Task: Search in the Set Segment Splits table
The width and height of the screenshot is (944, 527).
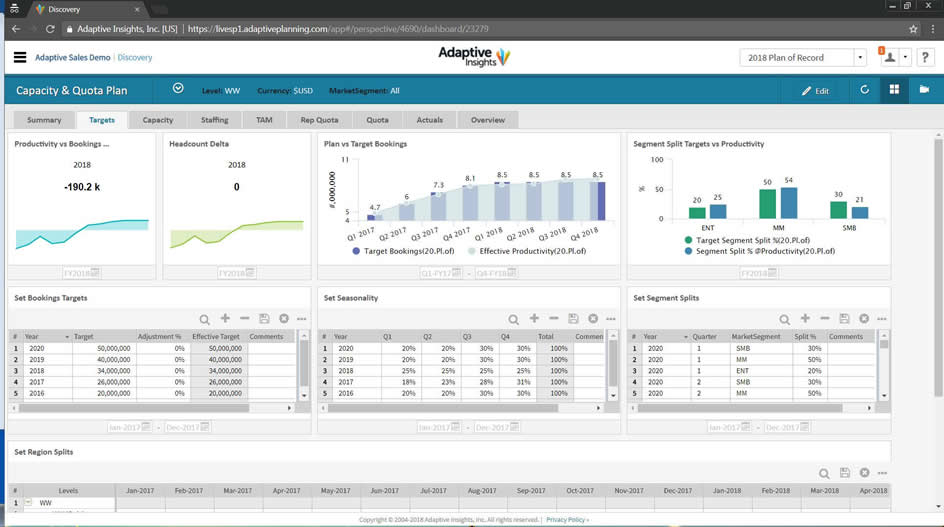Action: (x=784, y=319)
